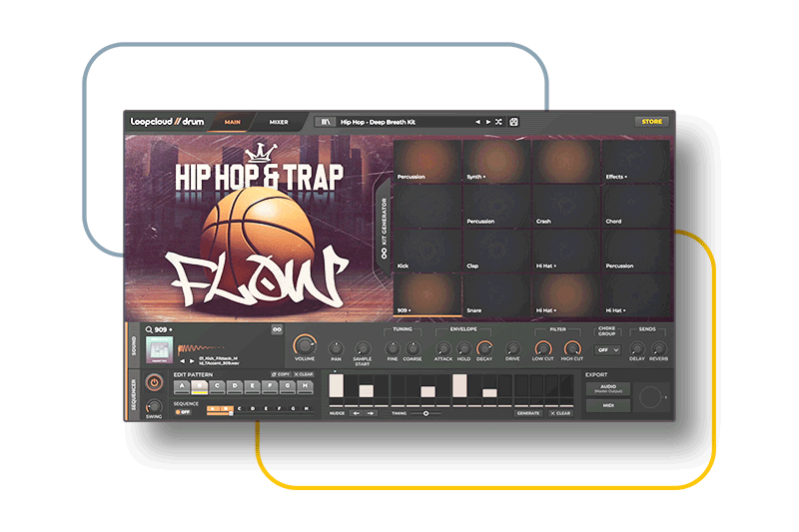Image resolution: width=799 pixels, height=532 pixels.
Task: Click the Timing slider
Action: [426, 412]
